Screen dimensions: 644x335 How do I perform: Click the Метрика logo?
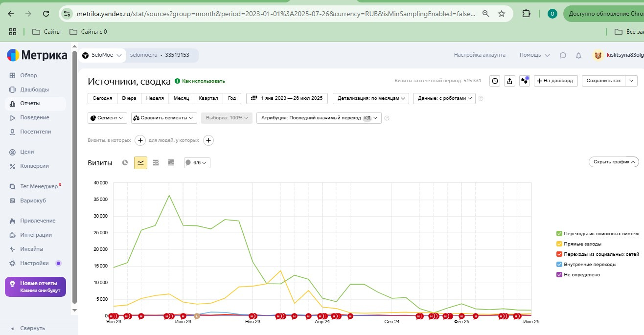pos(37,55)
